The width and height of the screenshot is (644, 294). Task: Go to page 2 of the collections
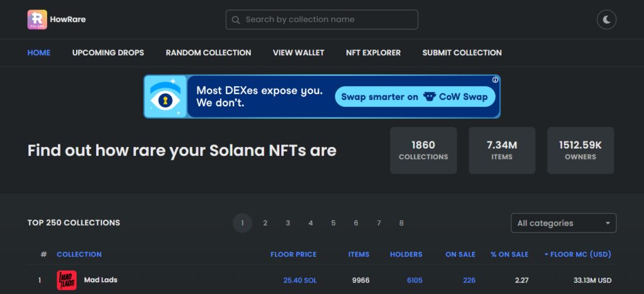(265, 223)
